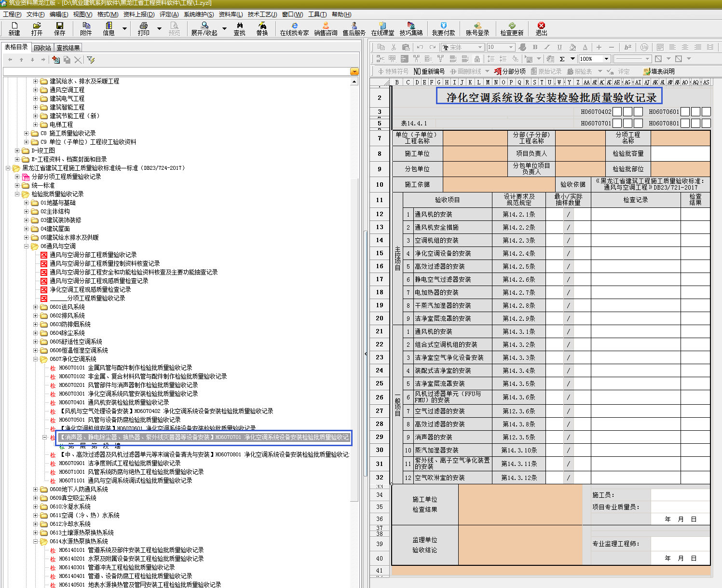The height and width of the screenshot is (588, 722).
Task: Open H06070901 洁净度测试工程检验批质量验收记录
Action: pyautogui.click(x=120, y=463)
